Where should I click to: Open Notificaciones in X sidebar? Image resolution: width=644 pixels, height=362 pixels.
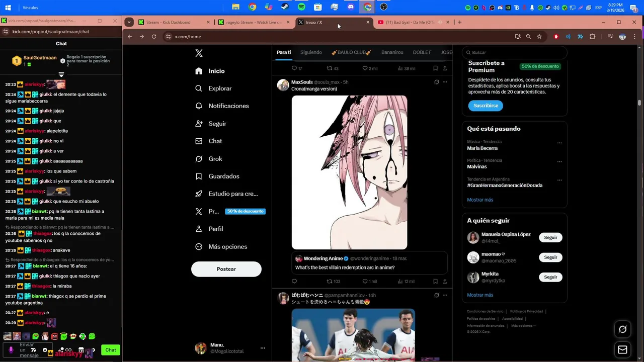tap(222, 106)
